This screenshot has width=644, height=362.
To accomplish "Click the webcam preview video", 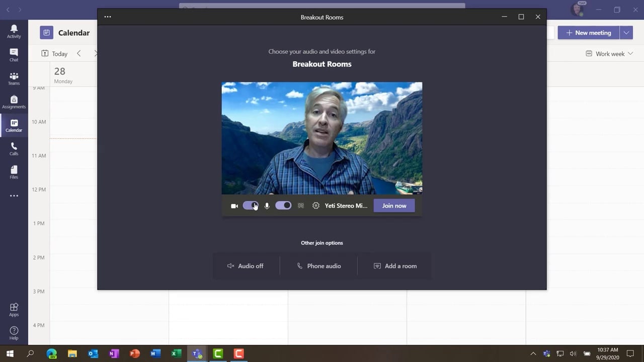I will click(322, 138).
